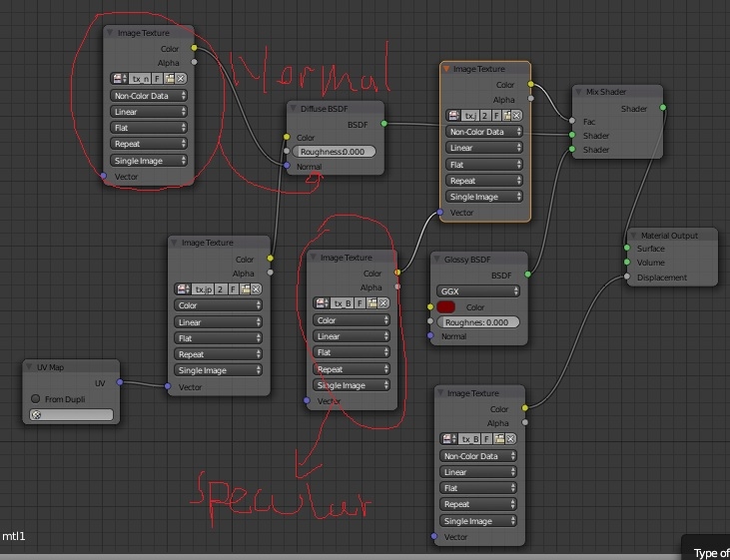Screen dimensions: 730x560
Task: Open folder icon in selected tx.j texture node
Action: [x=507, y=115]
